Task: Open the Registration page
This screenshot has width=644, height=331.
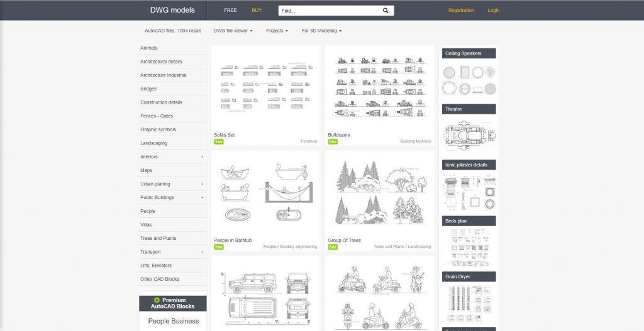Action: click(461, 10)
